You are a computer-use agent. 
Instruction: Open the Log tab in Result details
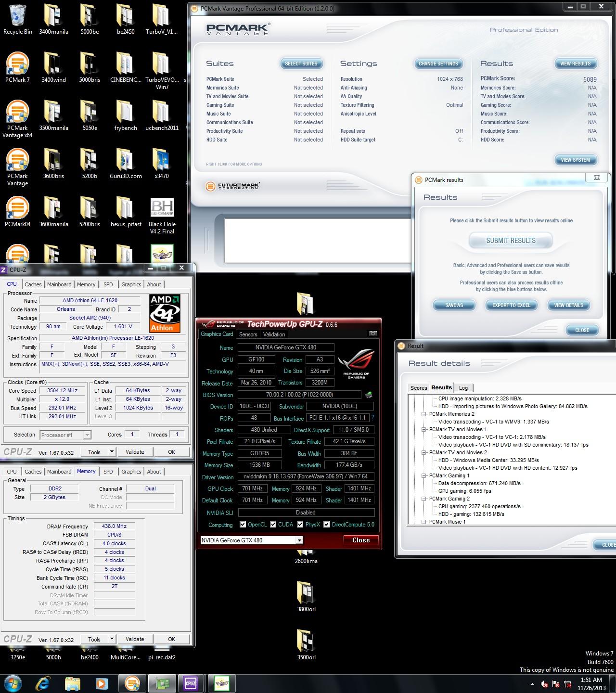point(463,388)
